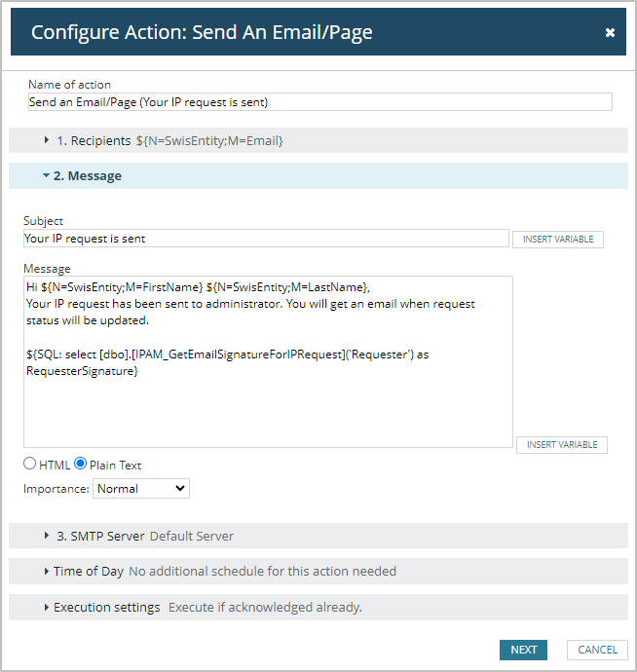637x672 pixels.
Task: Expand the Recipients section arrow
Action: click(x=47, y=140)
